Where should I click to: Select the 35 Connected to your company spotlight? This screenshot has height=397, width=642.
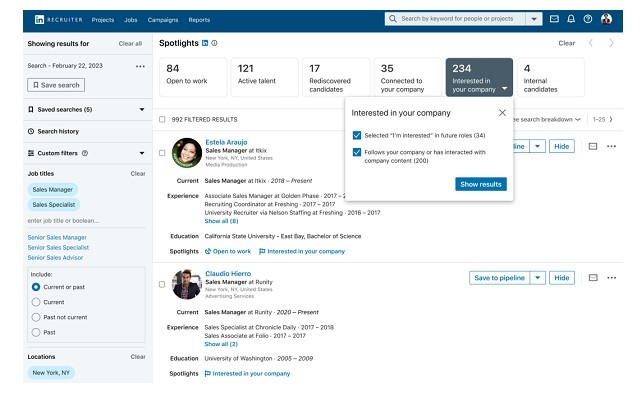point(408,77)
